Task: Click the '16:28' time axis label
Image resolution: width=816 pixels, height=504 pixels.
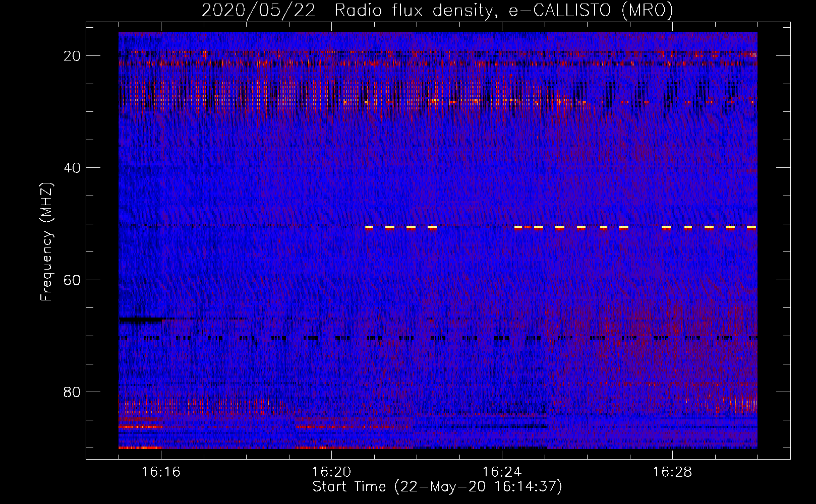Action: point(672,472)
